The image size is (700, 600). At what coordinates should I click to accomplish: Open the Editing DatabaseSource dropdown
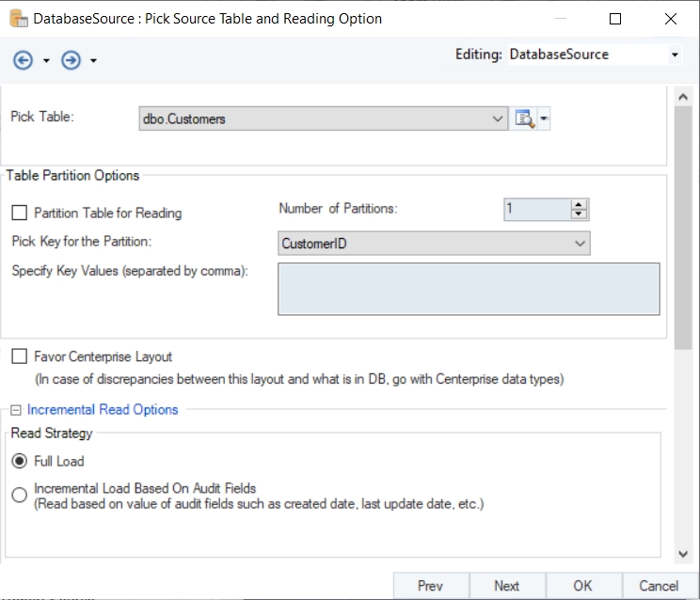[x=674, y=55]
